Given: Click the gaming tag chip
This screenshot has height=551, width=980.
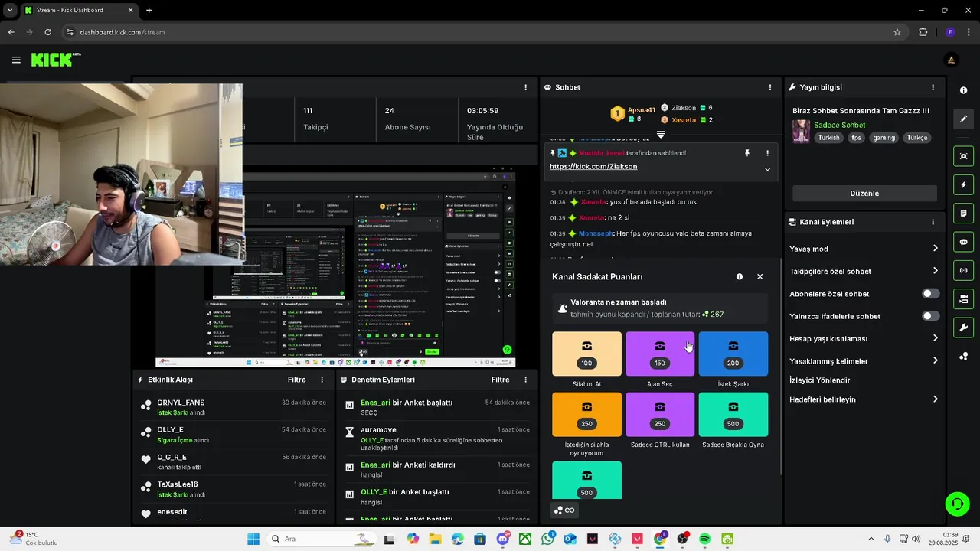Looking at the screenshot, I should click(x=884, y=138).
